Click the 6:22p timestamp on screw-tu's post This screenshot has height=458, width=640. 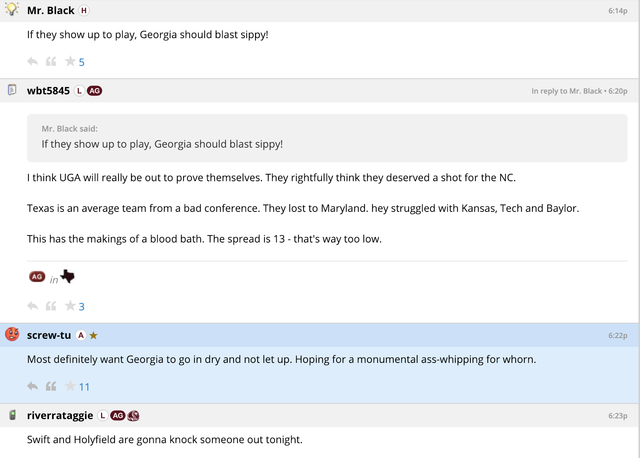[x=617, y=335]
